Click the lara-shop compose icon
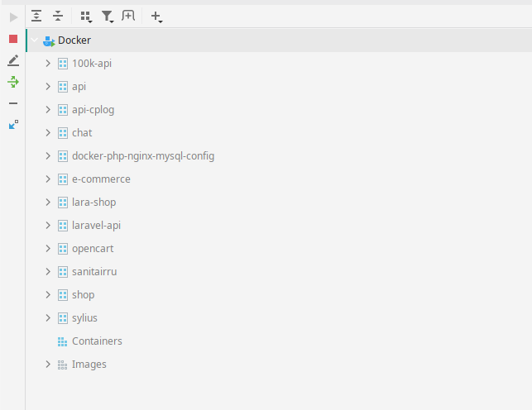Viewport: 532px width, 410px height. 63,203
